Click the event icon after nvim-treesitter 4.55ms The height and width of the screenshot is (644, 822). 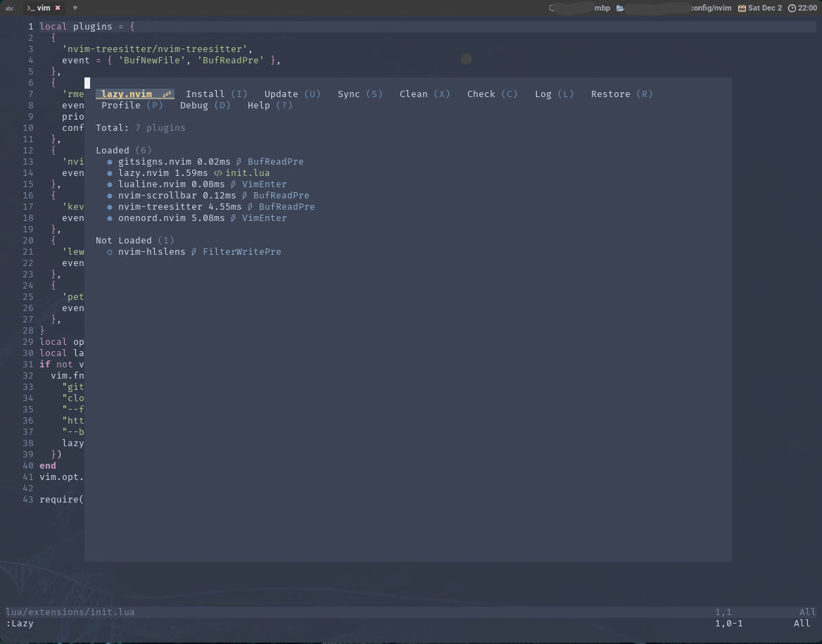pos(250,207)
